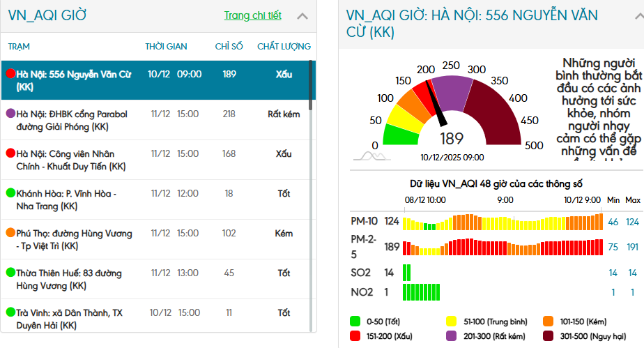The width and height of the screenshot is (644, 348).
Task: Click the purple 201-300 (Rất kém) legend swatch
Action: pos(452,335)
